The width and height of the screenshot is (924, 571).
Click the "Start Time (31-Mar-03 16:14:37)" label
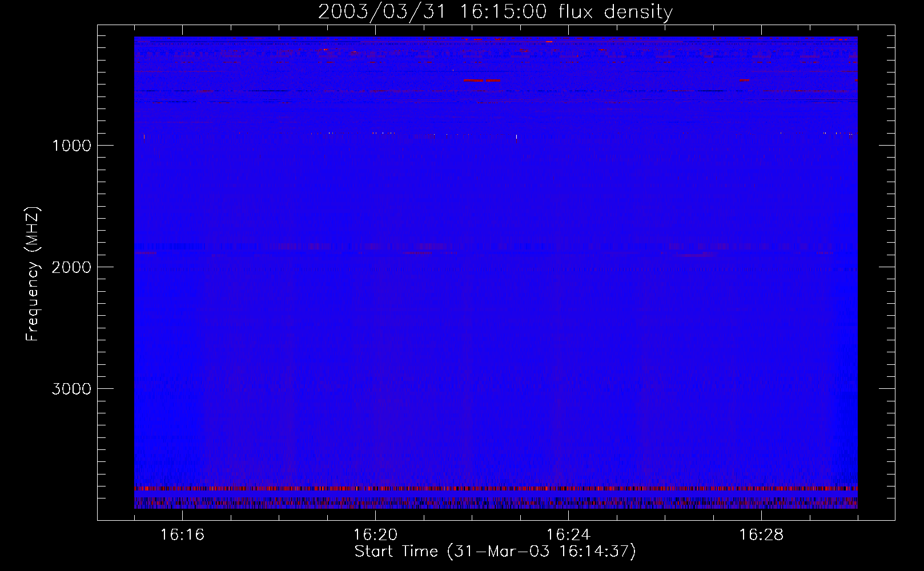pos(495,552)
